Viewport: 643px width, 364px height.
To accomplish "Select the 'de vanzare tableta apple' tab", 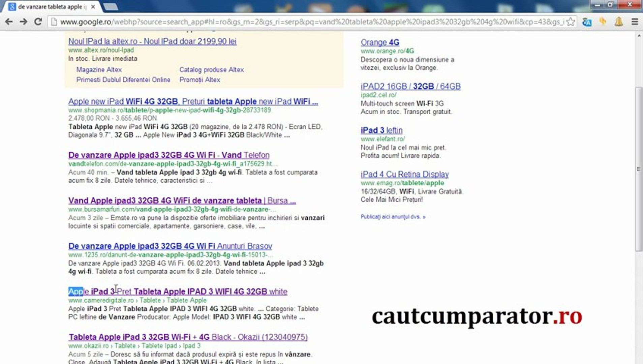I will coord(51,6).
